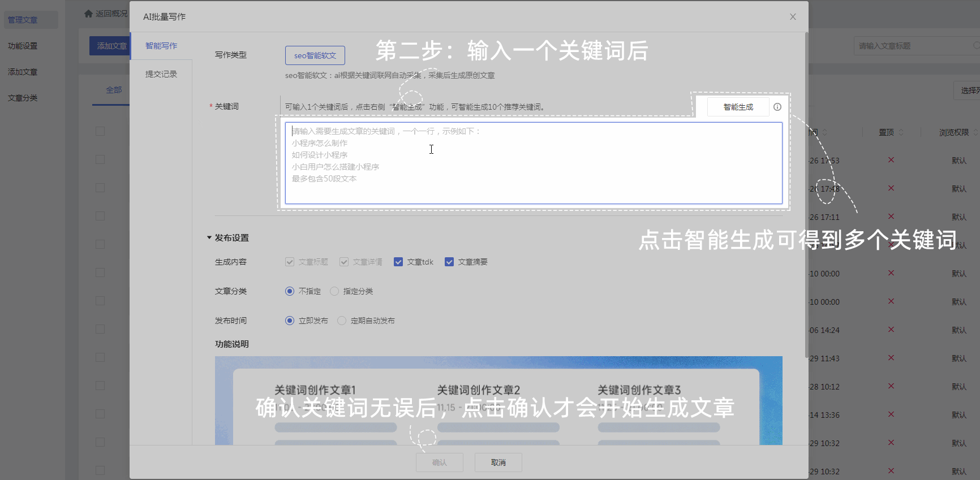
Task: Focus the keyword textarea input
Action: (534, 163)
